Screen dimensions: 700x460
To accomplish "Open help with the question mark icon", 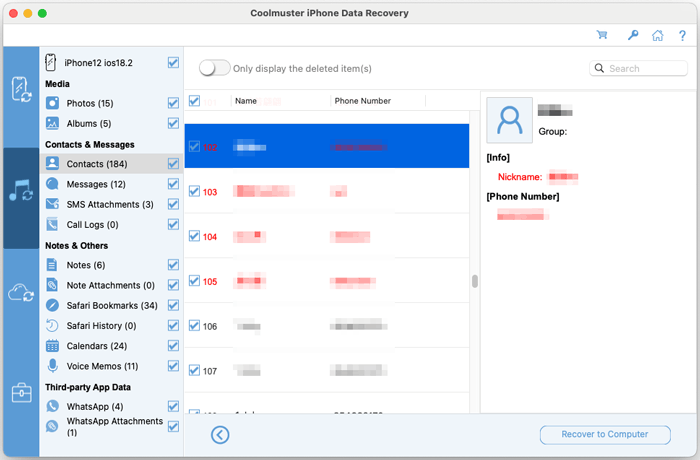I will click(x=682, y=35).
